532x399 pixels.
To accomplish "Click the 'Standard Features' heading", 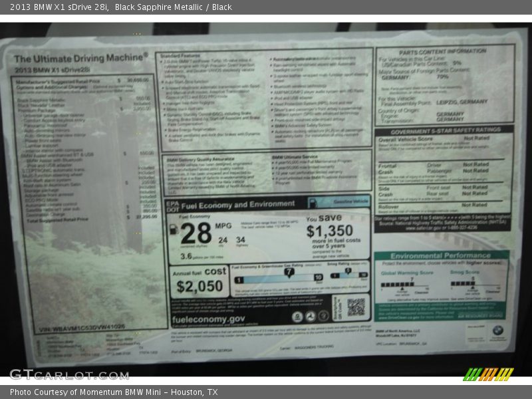I will point(180,55).
